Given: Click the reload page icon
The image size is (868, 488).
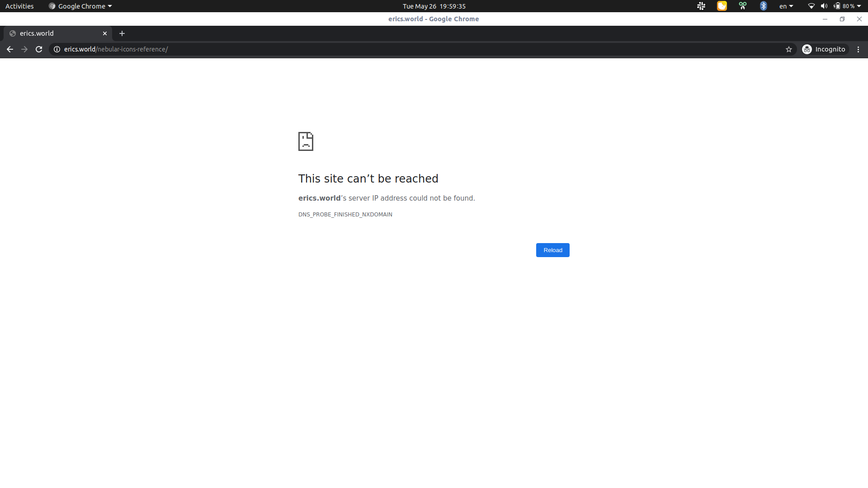Looking at the screenshot, I should [38, 49].
